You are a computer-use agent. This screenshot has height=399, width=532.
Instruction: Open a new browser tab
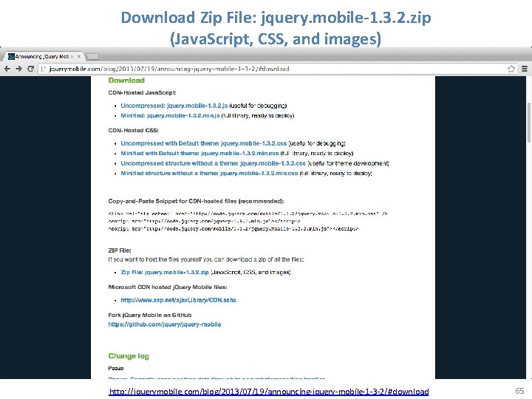[92, 57]
